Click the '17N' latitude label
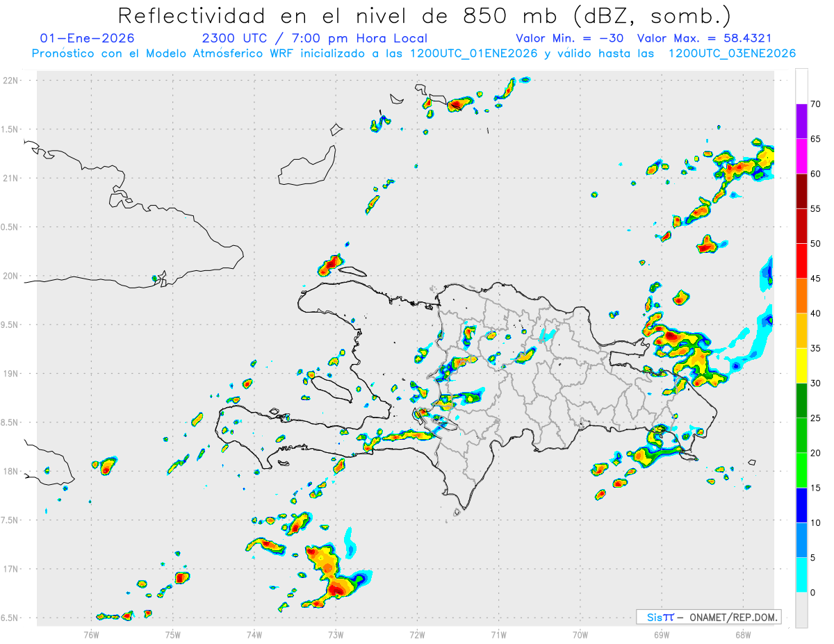Viewport: 834px width, 644px height. pos(12,569)
